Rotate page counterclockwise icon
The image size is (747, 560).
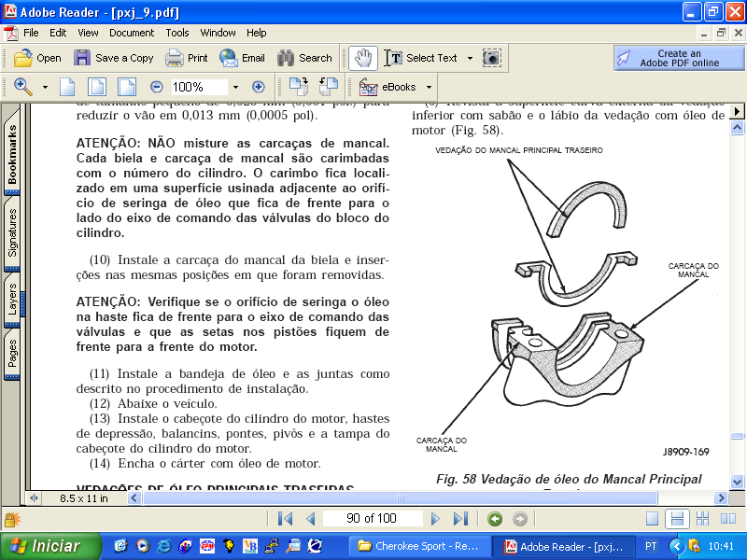[x=329, y=87]
